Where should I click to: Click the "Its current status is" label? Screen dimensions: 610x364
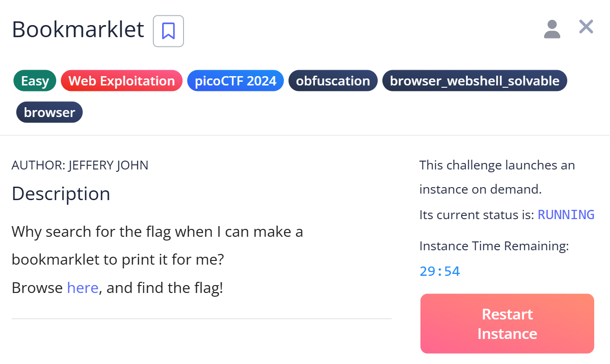coord(477,215)
